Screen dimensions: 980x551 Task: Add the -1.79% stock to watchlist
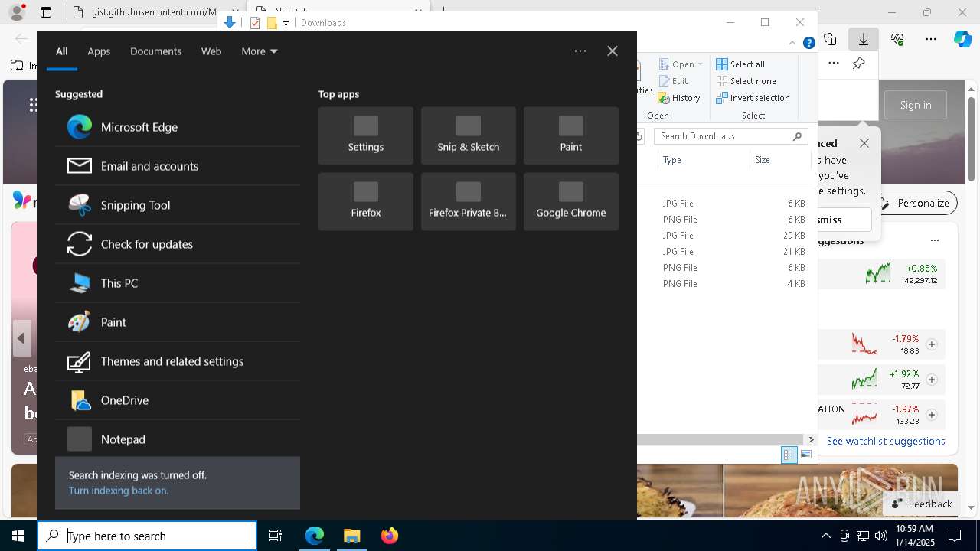tap(932, 344)
